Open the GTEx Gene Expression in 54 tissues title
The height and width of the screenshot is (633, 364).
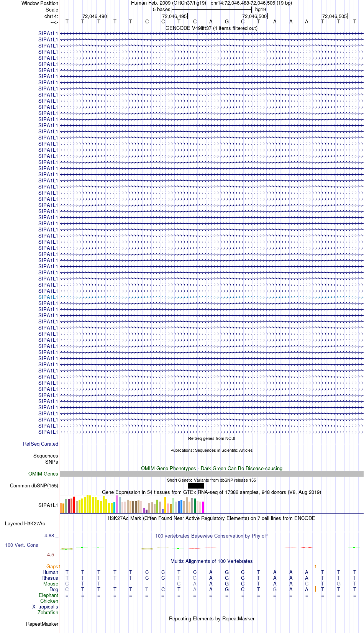(212, 492)
